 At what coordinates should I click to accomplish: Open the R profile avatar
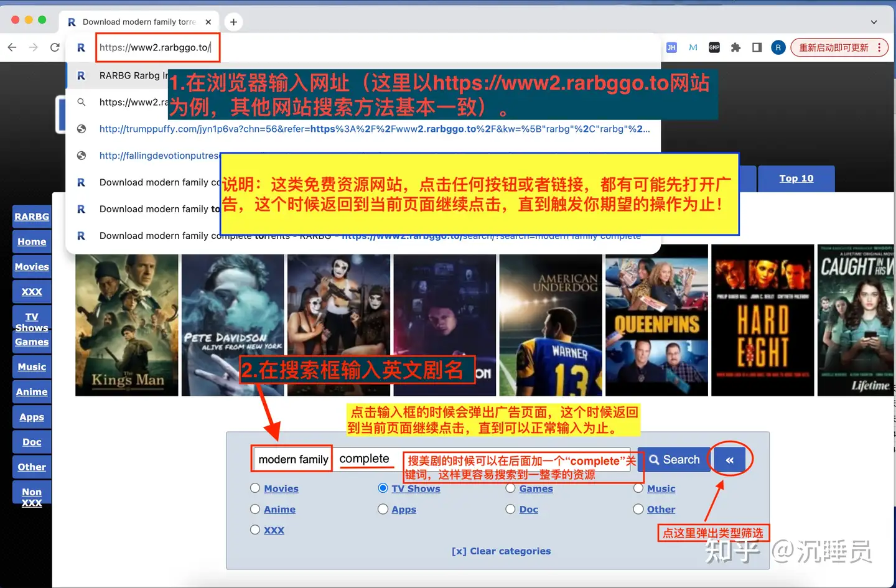(778, 47)
